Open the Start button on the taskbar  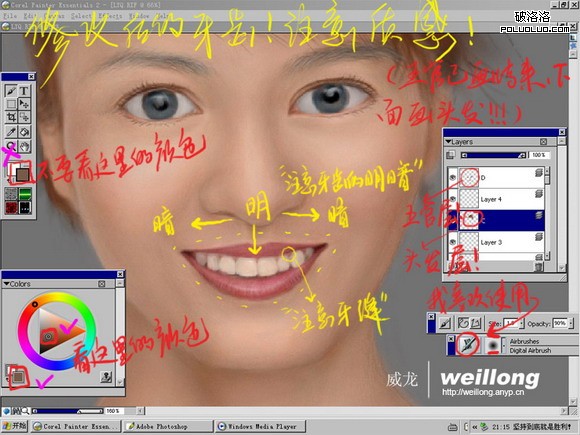tap(15, 426)
